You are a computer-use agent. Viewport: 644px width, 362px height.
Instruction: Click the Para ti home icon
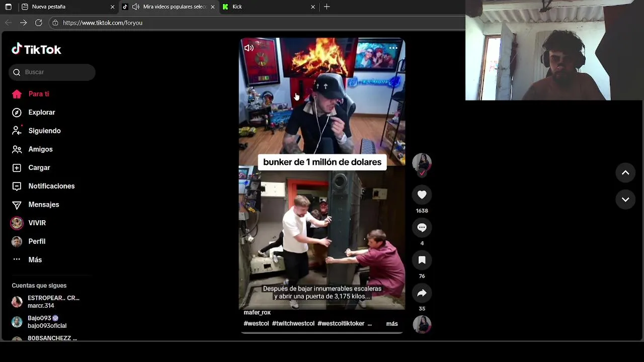pos(17,94)
